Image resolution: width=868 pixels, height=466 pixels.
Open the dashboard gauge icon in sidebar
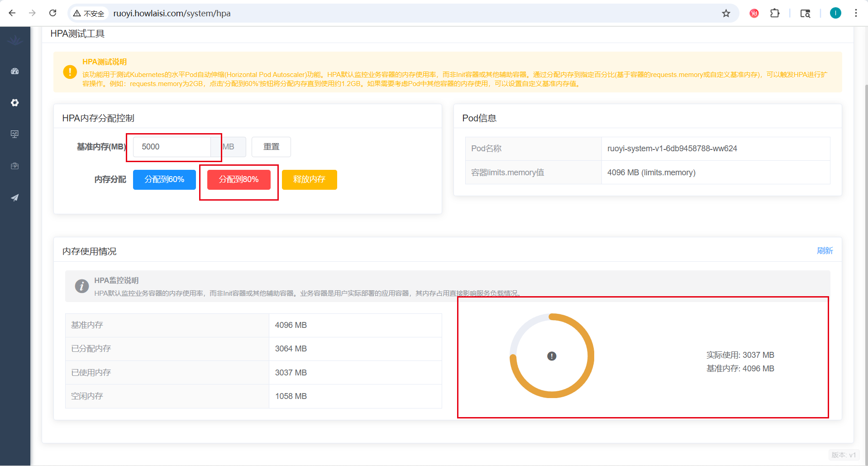[x=15, y=71]
